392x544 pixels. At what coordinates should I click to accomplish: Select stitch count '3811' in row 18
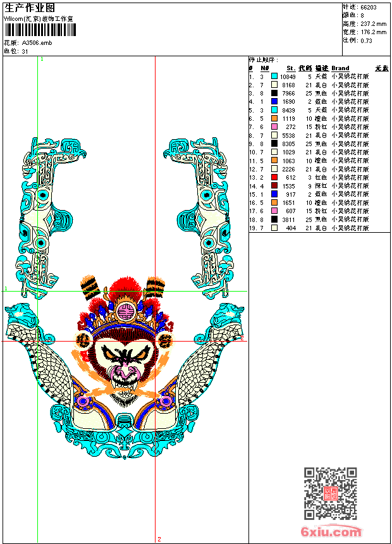pyautogui.click(x=288, y=220)
